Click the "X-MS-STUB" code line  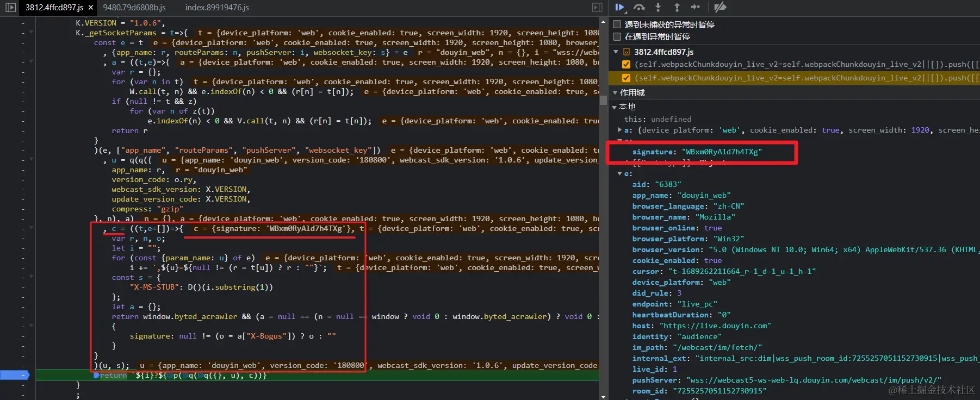click(x=201, y=287)
